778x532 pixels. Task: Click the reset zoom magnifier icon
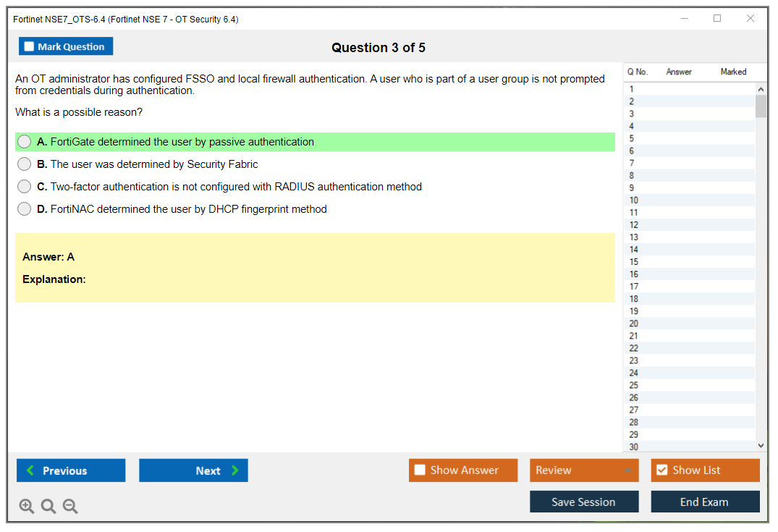point(48,507)
